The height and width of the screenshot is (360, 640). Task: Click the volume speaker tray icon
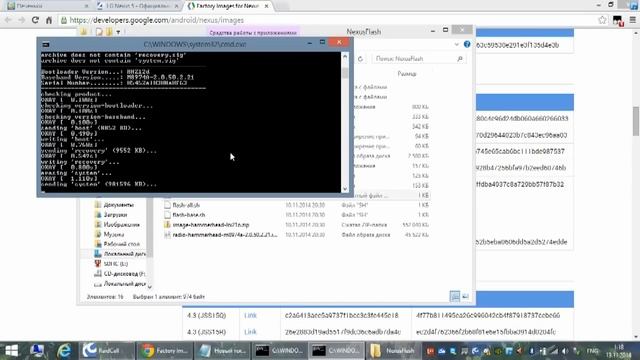coord(565,351)
